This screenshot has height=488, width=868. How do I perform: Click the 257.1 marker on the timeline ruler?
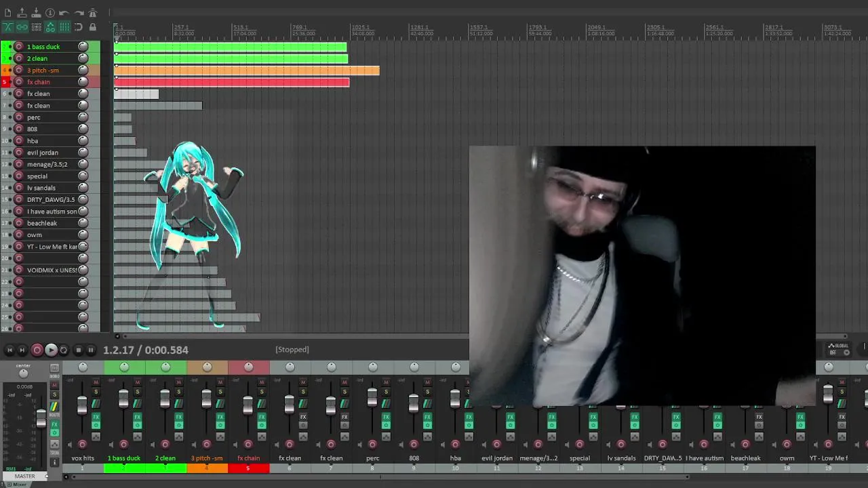[x=182, y=27]
